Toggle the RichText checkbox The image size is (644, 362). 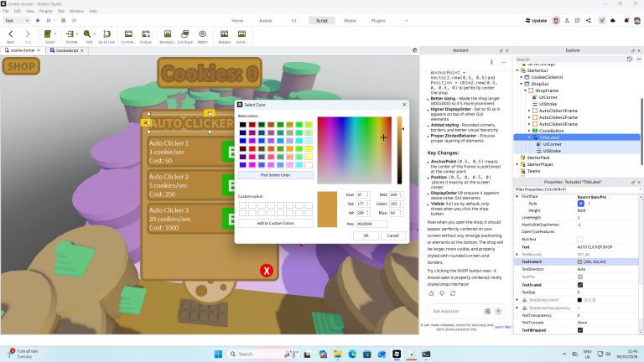pos(580,239)
